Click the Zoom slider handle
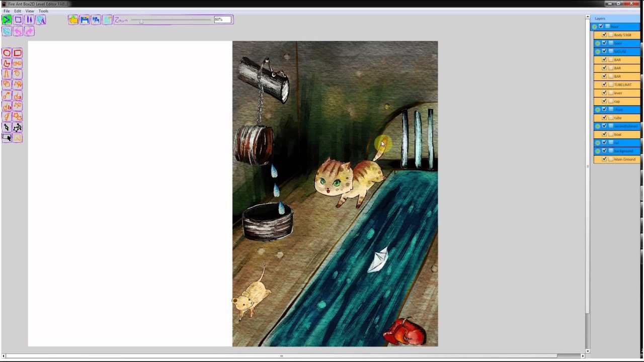 [141, 21]
